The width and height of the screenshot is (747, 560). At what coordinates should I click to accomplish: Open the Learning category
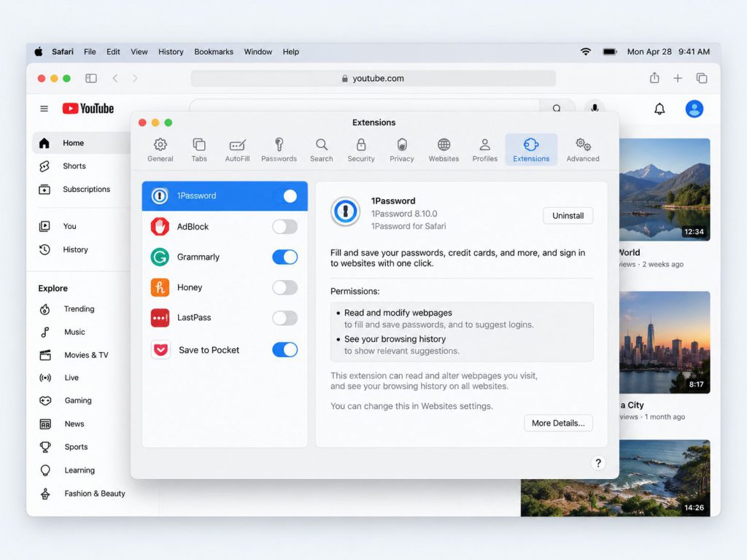80,470
